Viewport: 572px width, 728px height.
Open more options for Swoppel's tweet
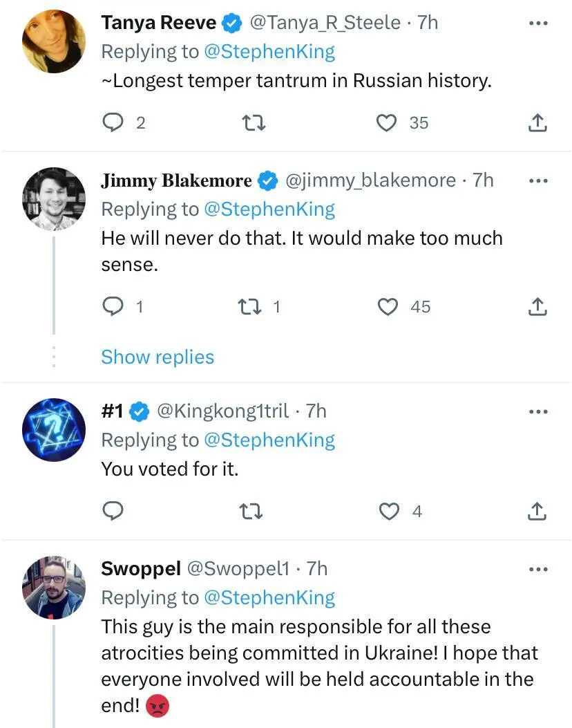537,570
